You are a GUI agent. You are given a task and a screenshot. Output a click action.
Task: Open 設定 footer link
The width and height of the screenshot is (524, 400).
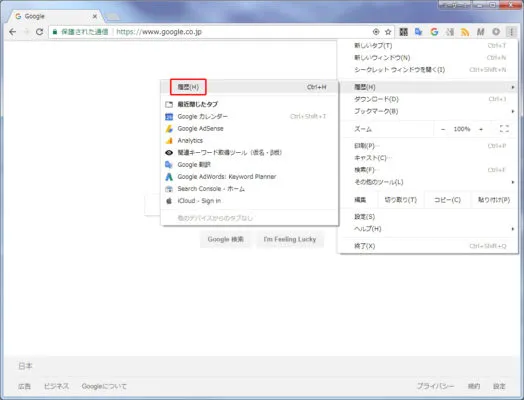pyautogui.click(x=499, y=386)
